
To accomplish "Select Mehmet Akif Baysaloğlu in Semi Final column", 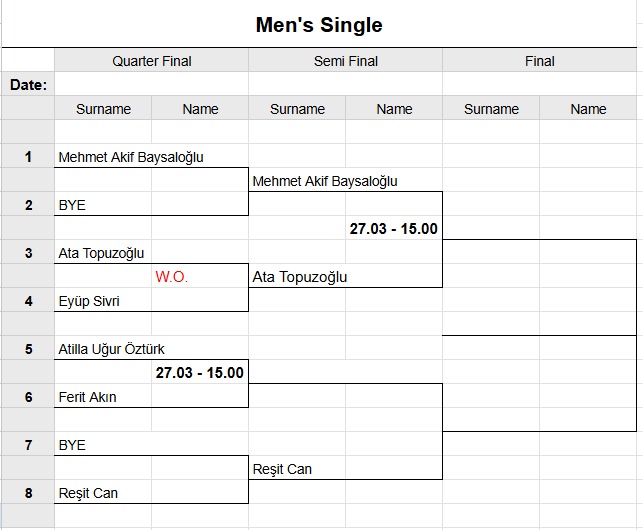I will (x=325, y=181).
